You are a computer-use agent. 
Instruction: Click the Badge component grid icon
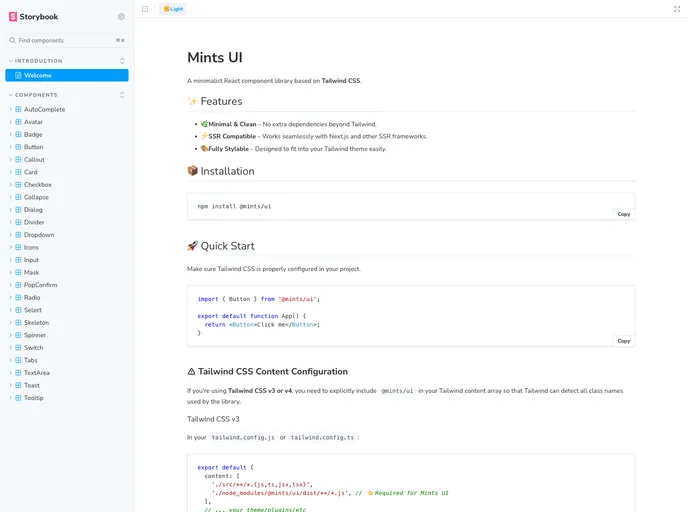[18, 134]
